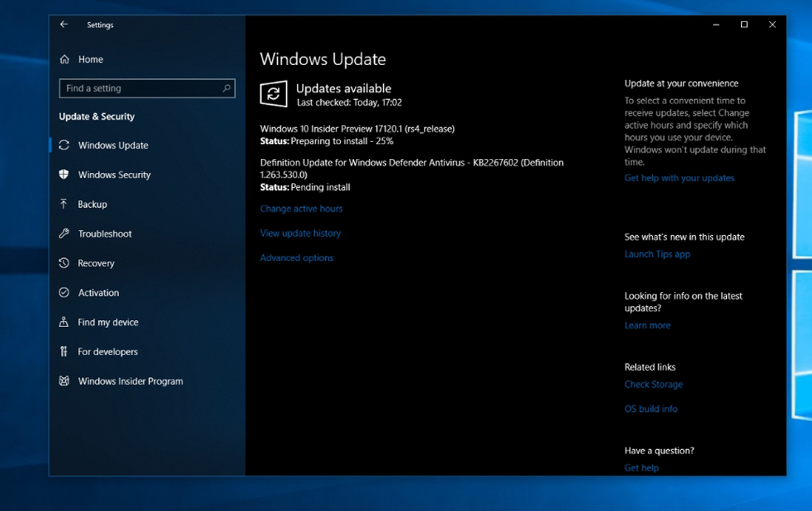Focus the Find a setting search box
The width and height of the screenshot is (812, 511).
[147, 88]
